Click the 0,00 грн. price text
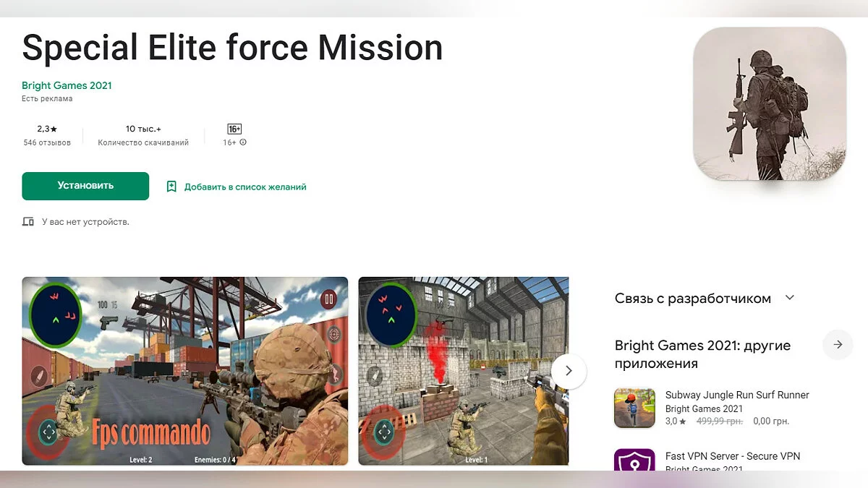The height and width of the screenshot is (488, 868). 771,421
